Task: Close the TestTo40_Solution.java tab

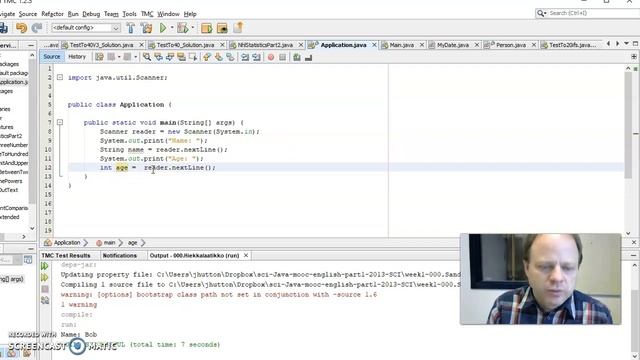Action: click(x=222, y=45)
